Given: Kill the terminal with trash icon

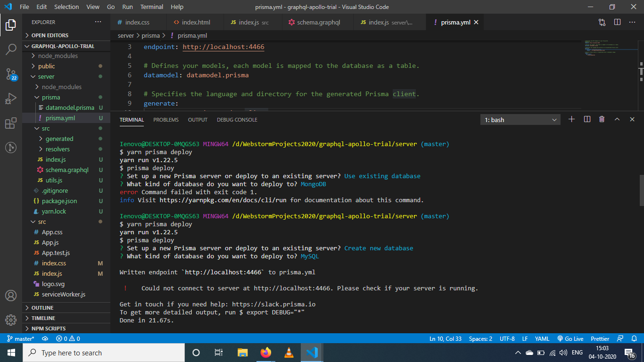Looking at the screenshot, I should point(602,120).
